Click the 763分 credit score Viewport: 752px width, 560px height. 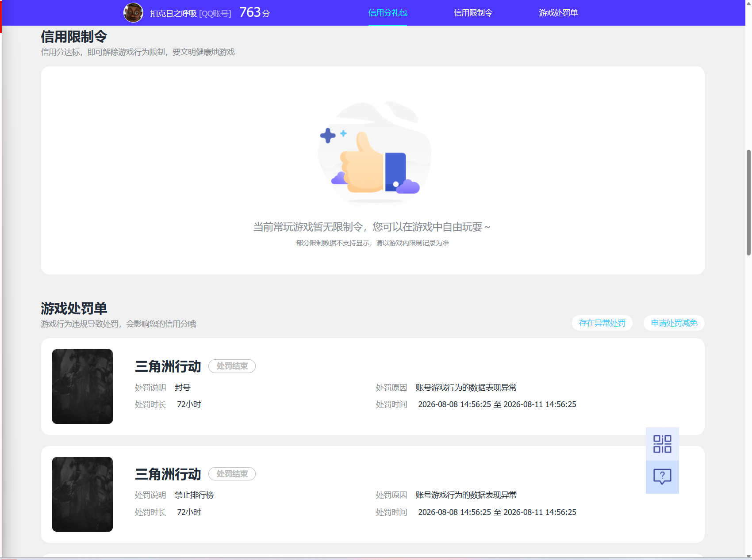(x=254, y=12)
